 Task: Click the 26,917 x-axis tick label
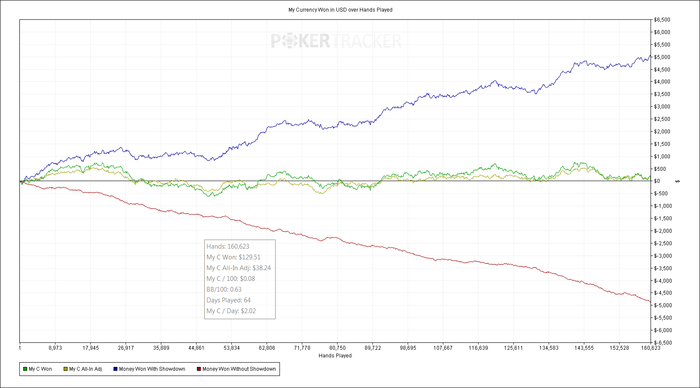click(x=126, y=348)
